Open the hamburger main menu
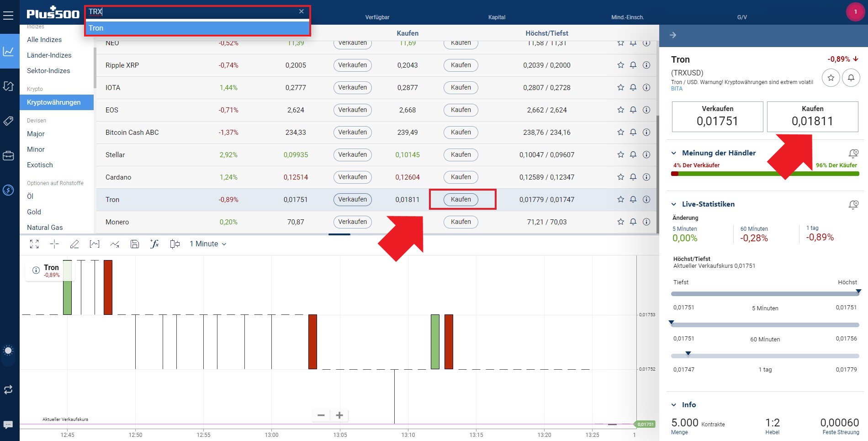868x441 pixels. click(x=8, y=16)
